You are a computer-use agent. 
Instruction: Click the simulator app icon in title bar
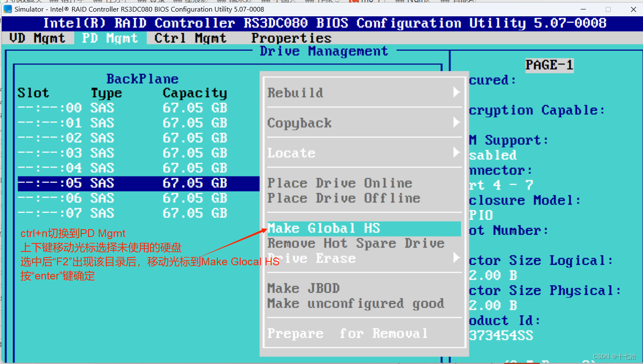coord(8,9)
